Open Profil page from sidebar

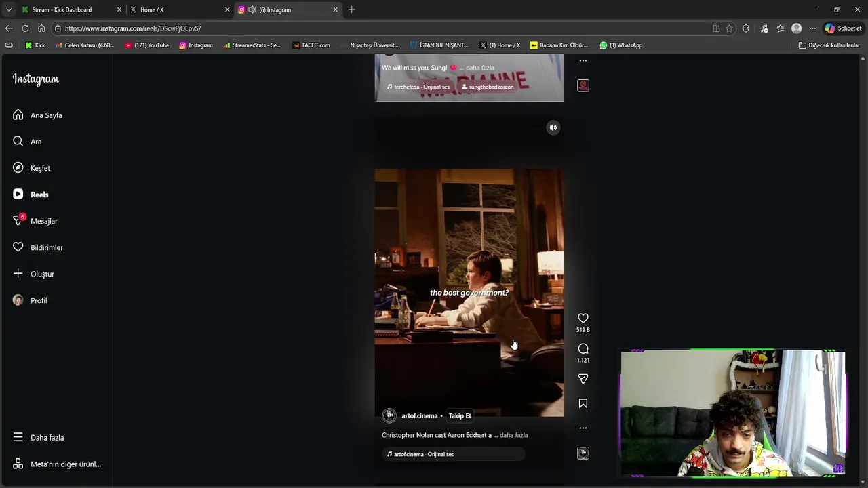click(29, 300)
